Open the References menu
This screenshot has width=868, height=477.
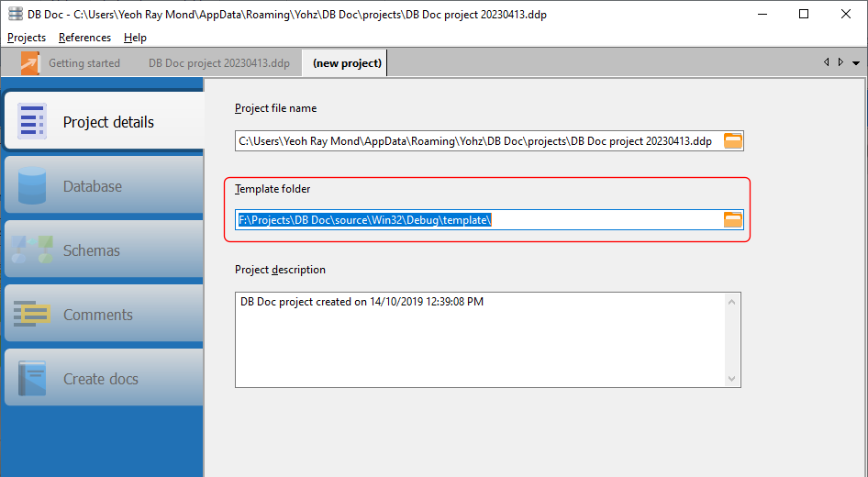(x=84, y=38)
